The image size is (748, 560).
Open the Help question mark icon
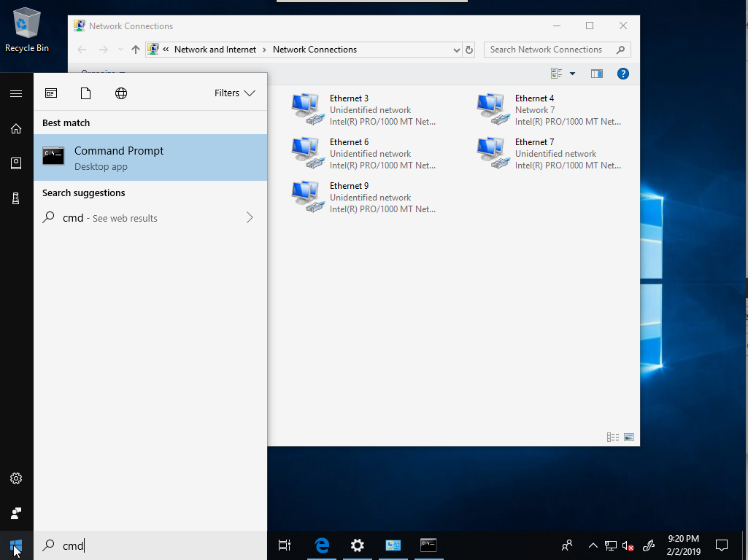click(622, 74)
